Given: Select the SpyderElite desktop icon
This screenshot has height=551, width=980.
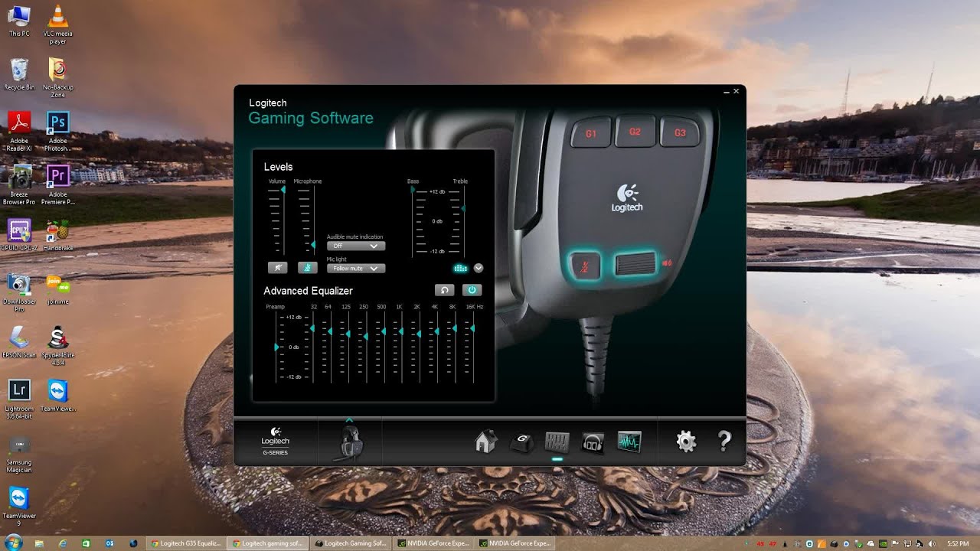Looking at the screenshot, I should [57, 345].
